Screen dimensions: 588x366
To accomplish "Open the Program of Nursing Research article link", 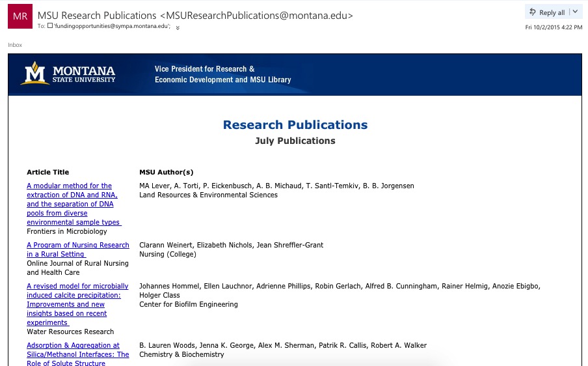I will click(x=77, y=249).
